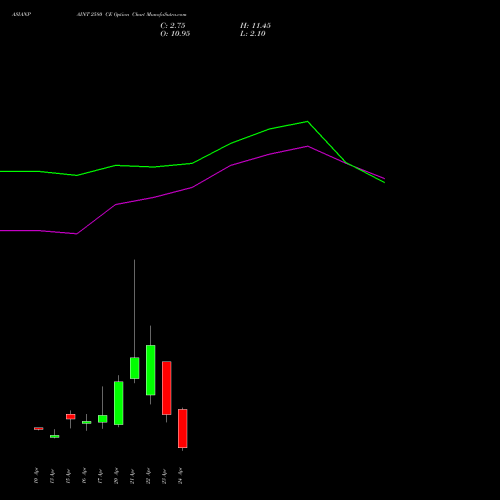Select the green candle above 22 Apr
Screen dimensions: 500x500
(151, 370)
